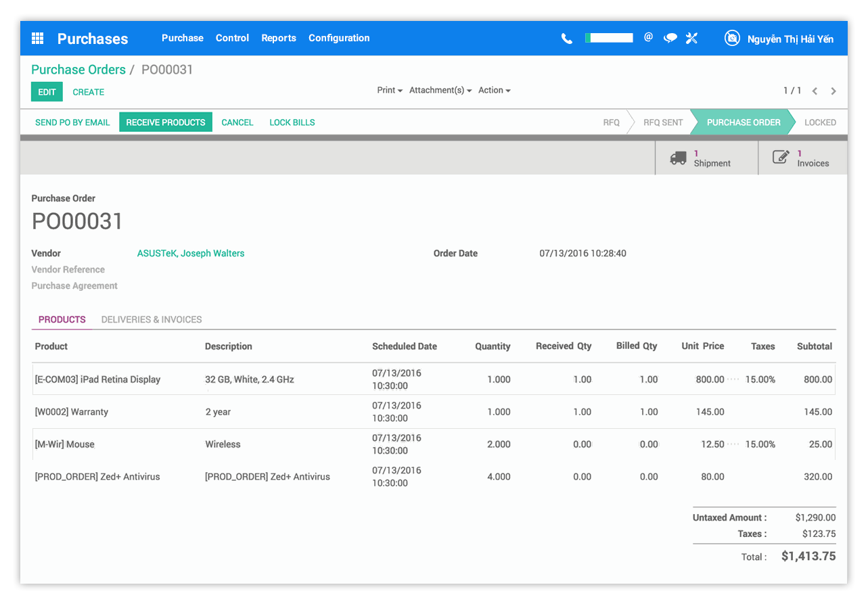Click the progress bar in top bar
868x606 pixels.
(608, 37)
